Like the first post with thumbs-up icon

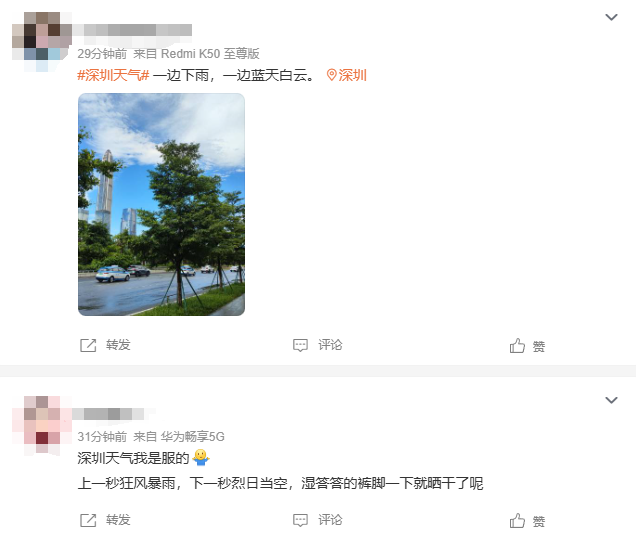[x=517, y=346]
